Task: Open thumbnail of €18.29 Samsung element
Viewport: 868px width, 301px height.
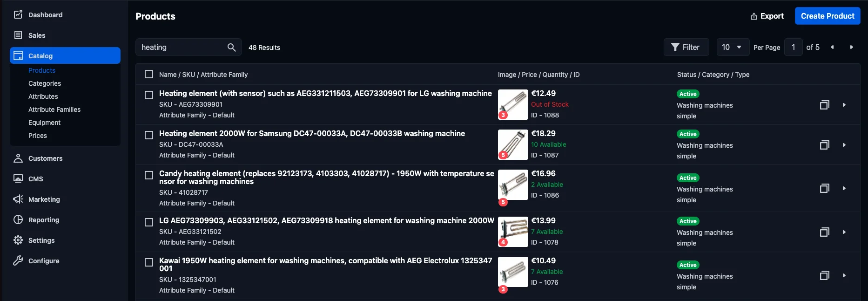Action: pyautogui.click(x=513, y=144)
